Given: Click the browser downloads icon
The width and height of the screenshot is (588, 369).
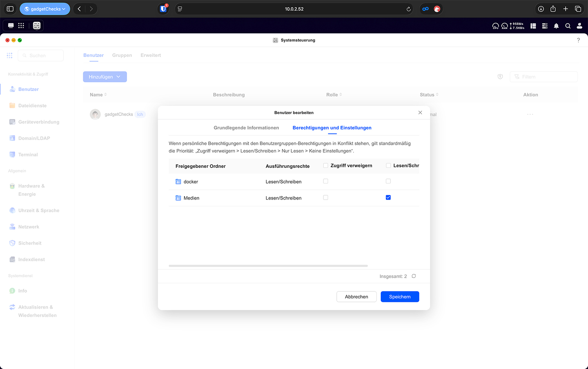Looking at the screenshot, I should 541,9.
